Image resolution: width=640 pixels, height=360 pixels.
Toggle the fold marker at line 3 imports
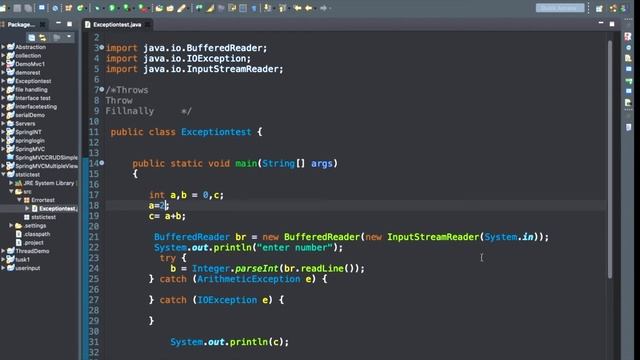pyautogui.click(x=102, y=47)
